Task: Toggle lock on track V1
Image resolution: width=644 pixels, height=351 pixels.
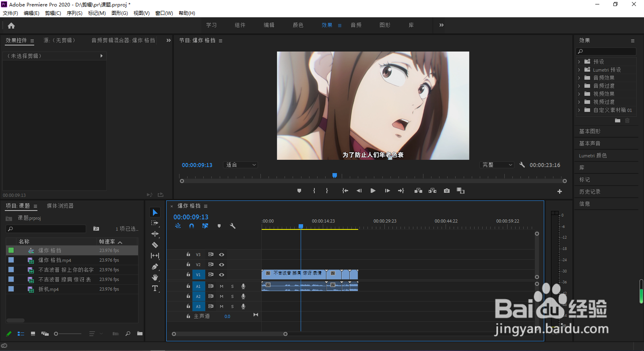Action: [188, 275]
